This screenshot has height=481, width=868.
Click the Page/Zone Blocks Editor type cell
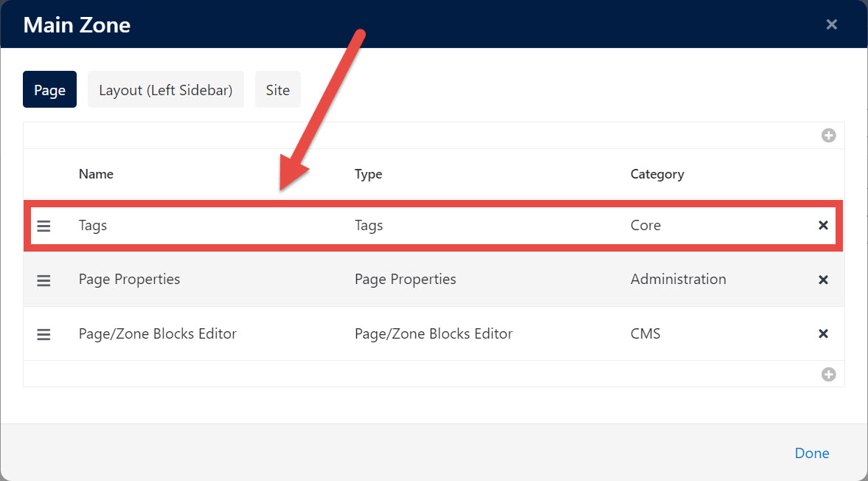click(434, 333)
